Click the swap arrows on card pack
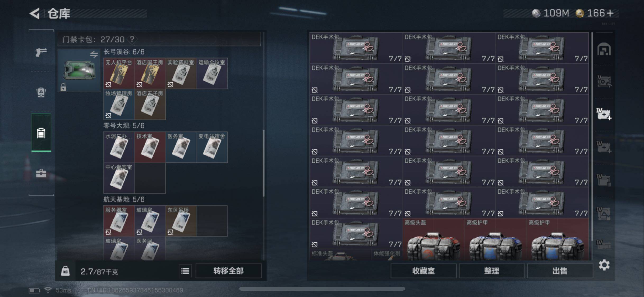The image size is (644, 297). coord(94,54)
